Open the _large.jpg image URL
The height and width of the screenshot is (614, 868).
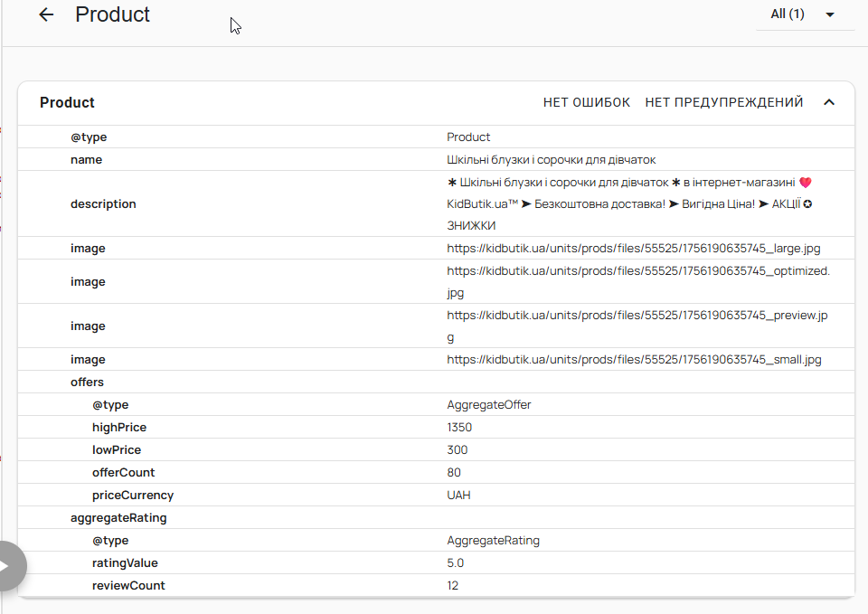coord(633,249)
